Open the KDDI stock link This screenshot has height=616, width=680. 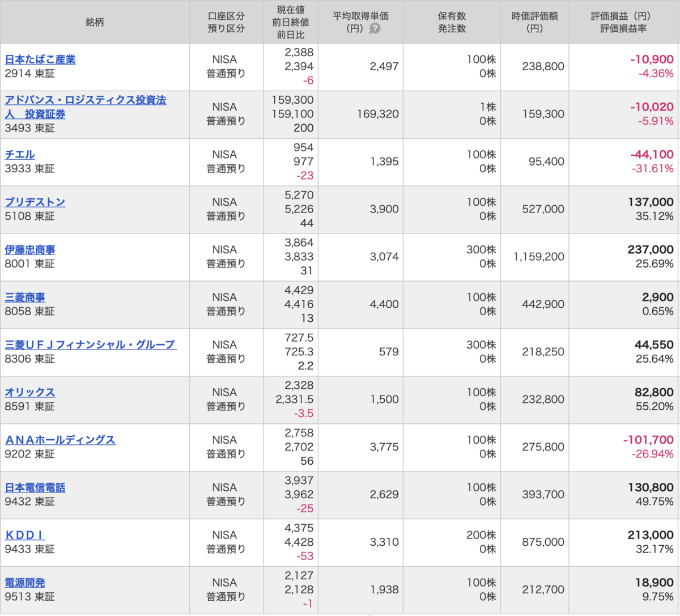24,535
